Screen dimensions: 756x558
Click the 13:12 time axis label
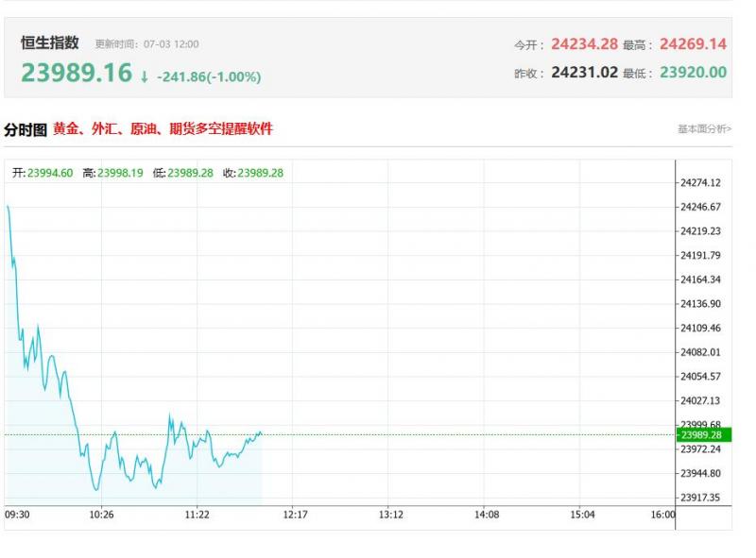pos(390,515)
